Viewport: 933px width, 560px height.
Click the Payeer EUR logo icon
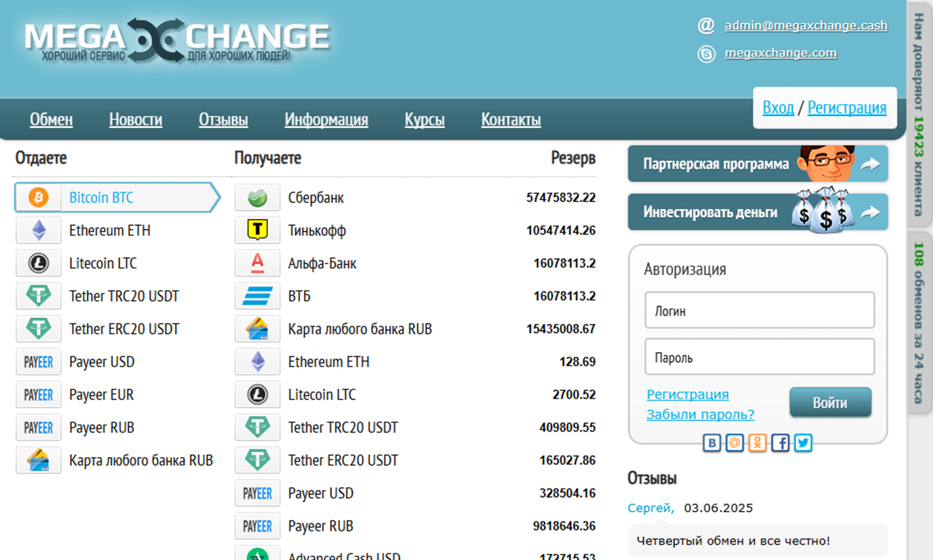click(x=39, y=395)
